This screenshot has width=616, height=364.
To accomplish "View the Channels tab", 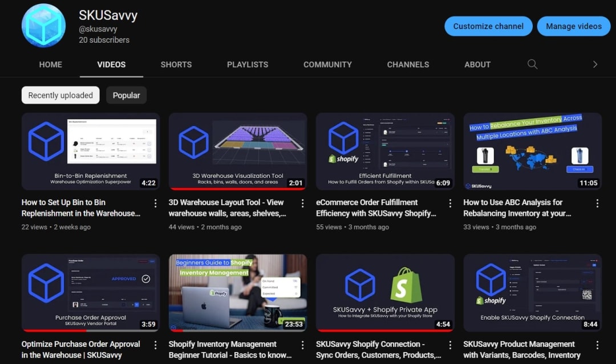I will (408, 65).
